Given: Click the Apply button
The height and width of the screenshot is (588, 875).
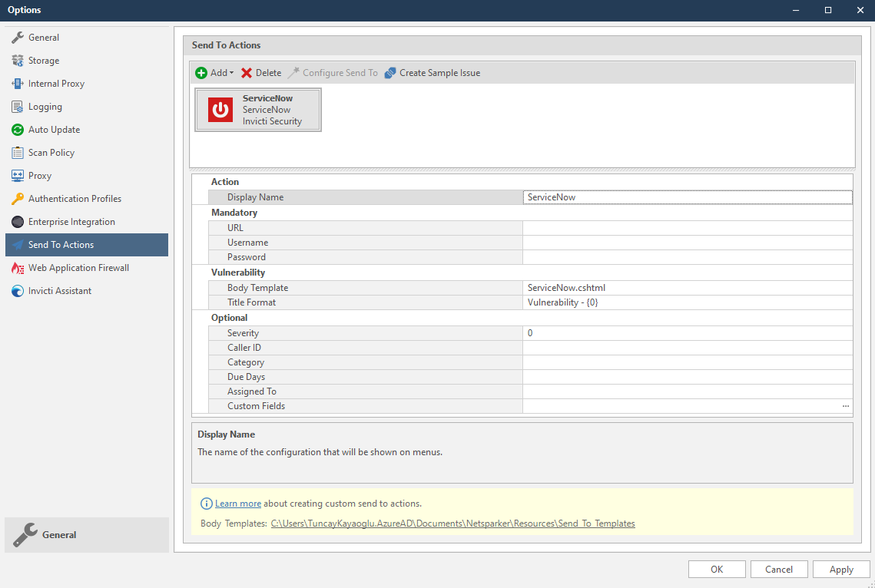Looking at the screenshot, I should (x=841, y=569).
